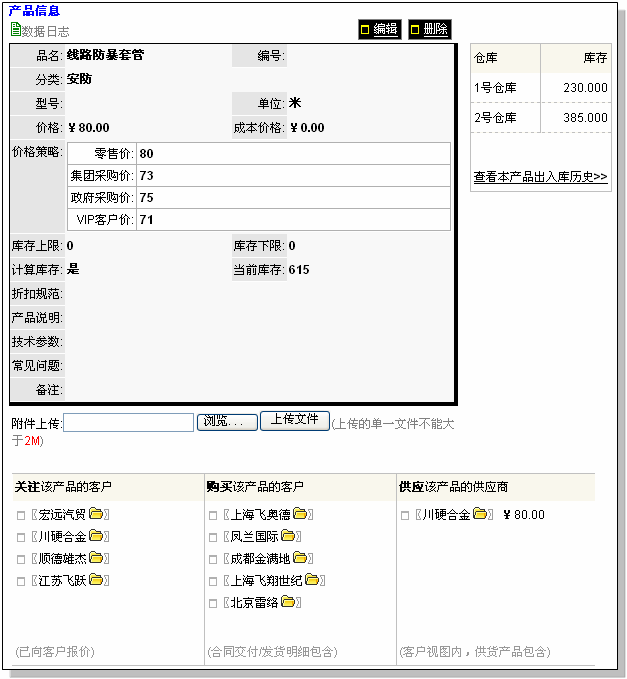Screen dimensions: 627x679
Task: Open folder icon of supplier 川硬合金
Action: click(x=480, y=515)
